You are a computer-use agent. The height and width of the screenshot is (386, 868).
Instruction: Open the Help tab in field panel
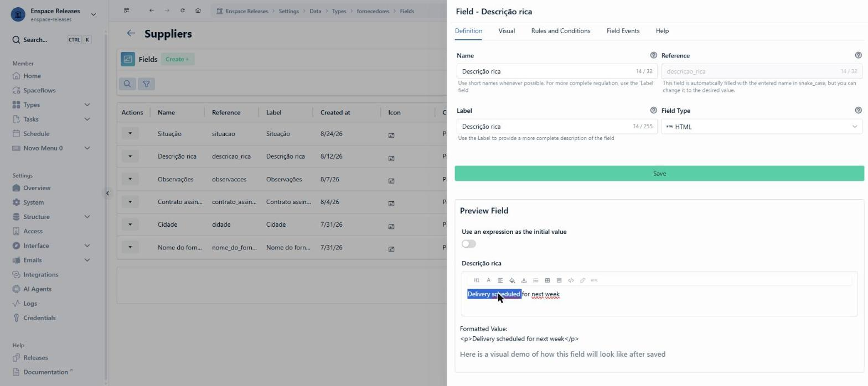662,31
